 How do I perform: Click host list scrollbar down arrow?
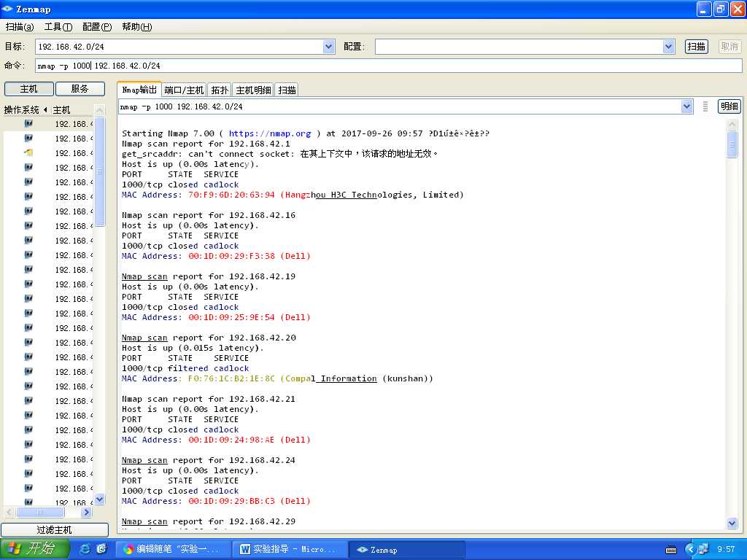point(99,499)
